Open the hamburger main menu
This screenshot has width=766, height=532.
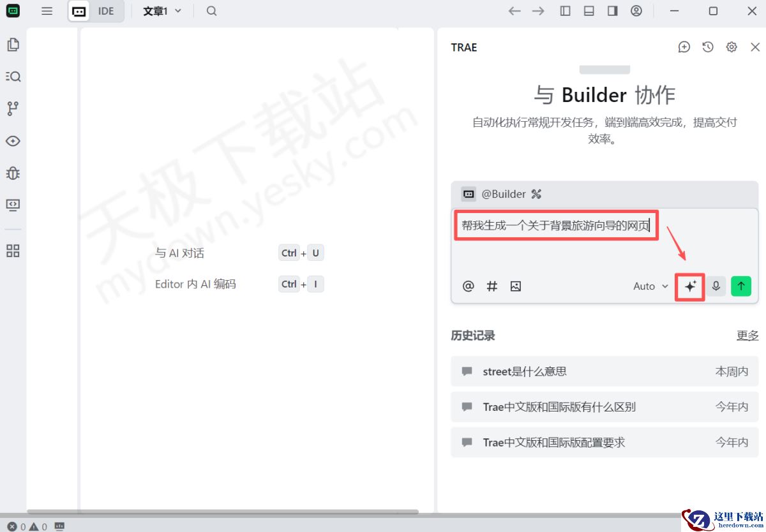click(47, 11)
